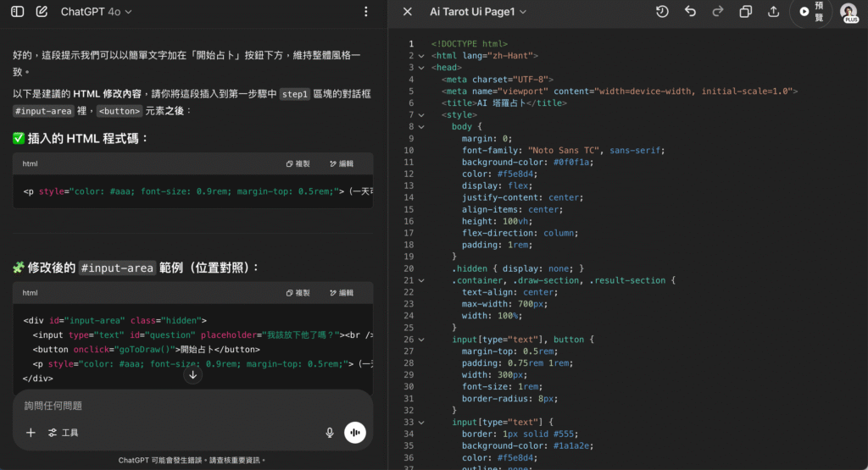The height and width of the screenshot is (470, 868).
Task: Undo the last canvas edit
Action: (690, 12)
